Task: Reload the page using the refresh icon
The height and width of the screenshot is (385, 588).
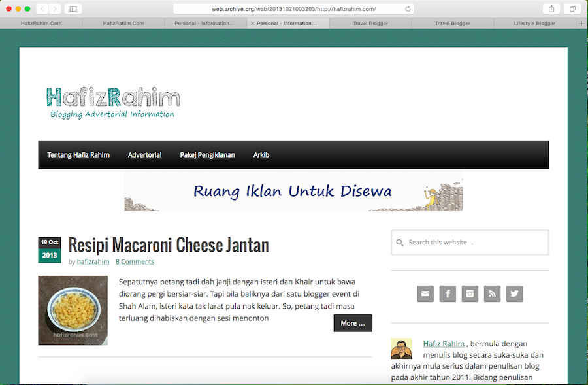Action: coord(408,8)
